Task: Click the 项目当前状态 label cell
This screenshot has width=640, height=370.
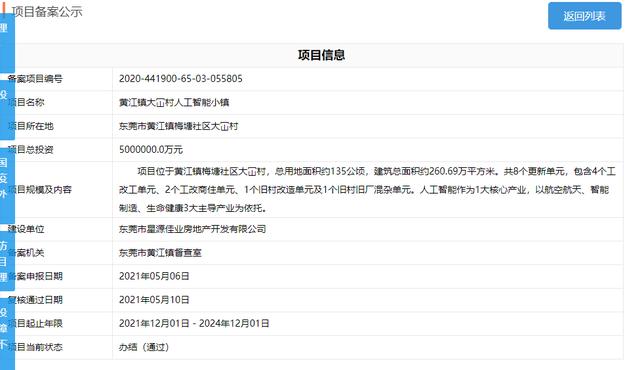Action: pyautogui.click(x=35, y=347)
